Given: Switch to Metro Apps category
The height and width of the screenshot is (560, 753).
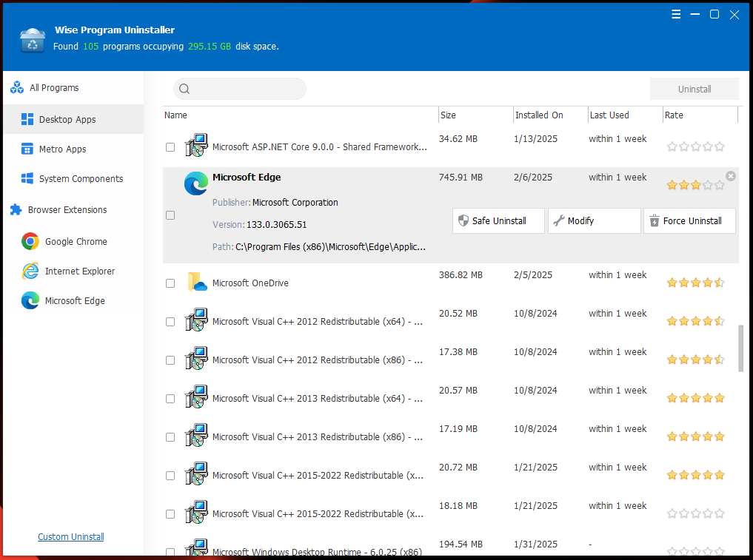Looking at the screenshot, I should pos(62,149).
